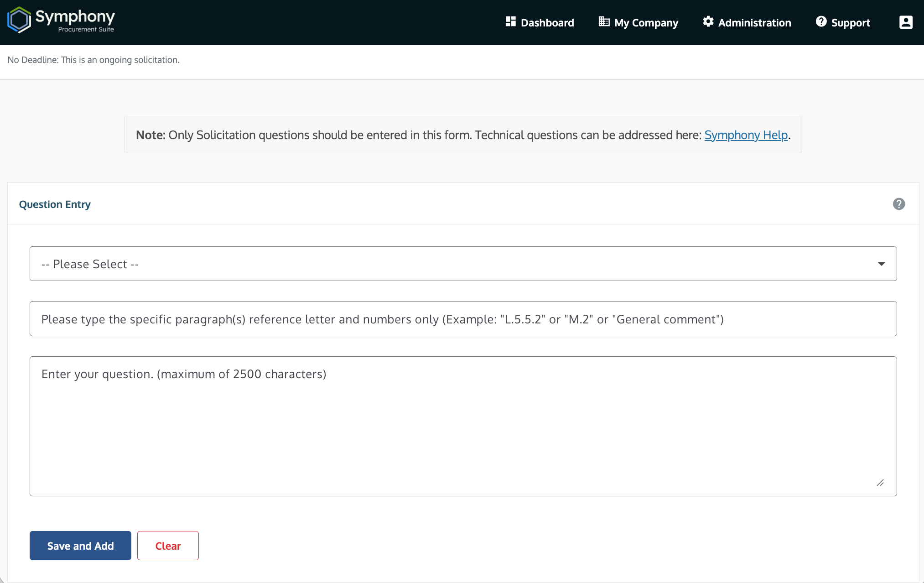Image resolution: width=924 pixels, height=583 pixels.
Task: Click the Administration gear icon
Action: [708, 21]
